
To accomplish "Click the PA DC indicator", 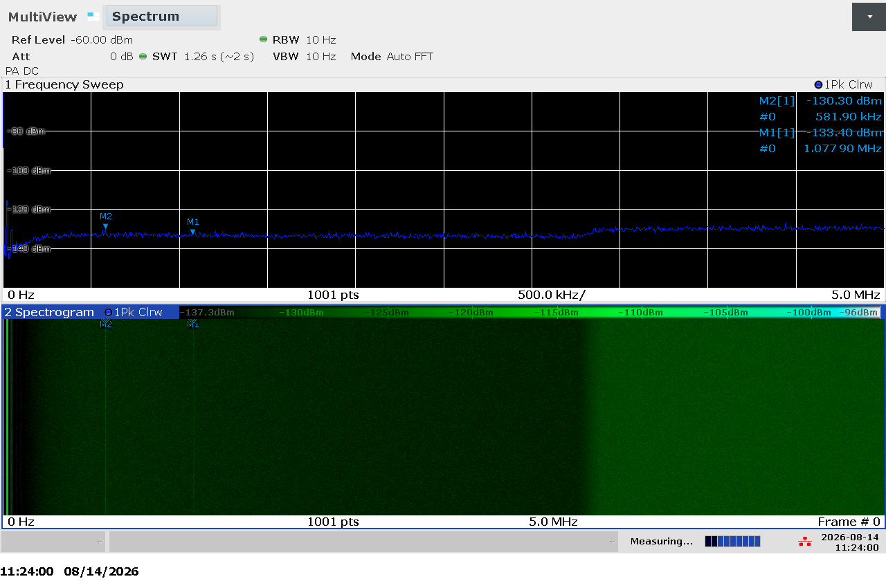I will coord(22,71).
